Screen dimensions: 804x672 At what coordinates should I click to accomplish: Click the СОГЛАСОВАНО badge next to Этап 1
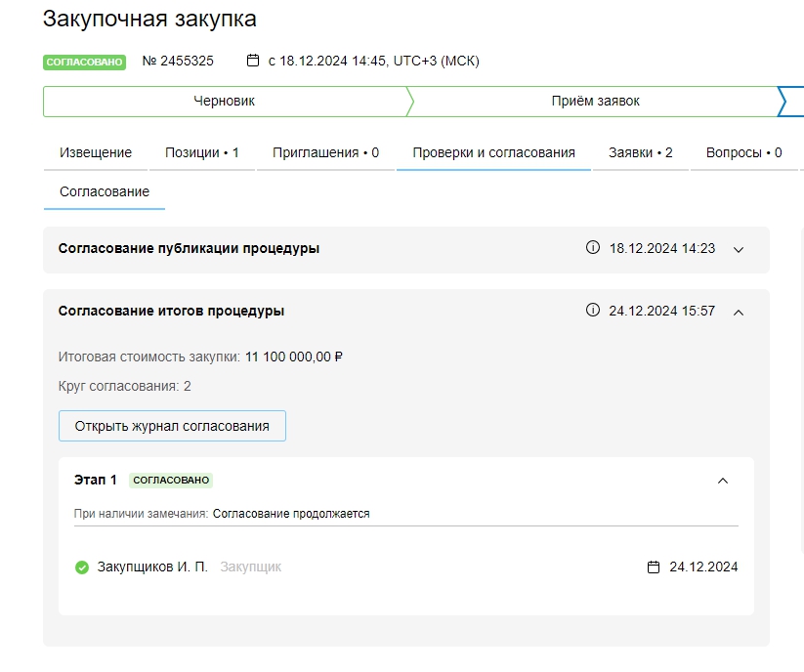click(171, 481)
